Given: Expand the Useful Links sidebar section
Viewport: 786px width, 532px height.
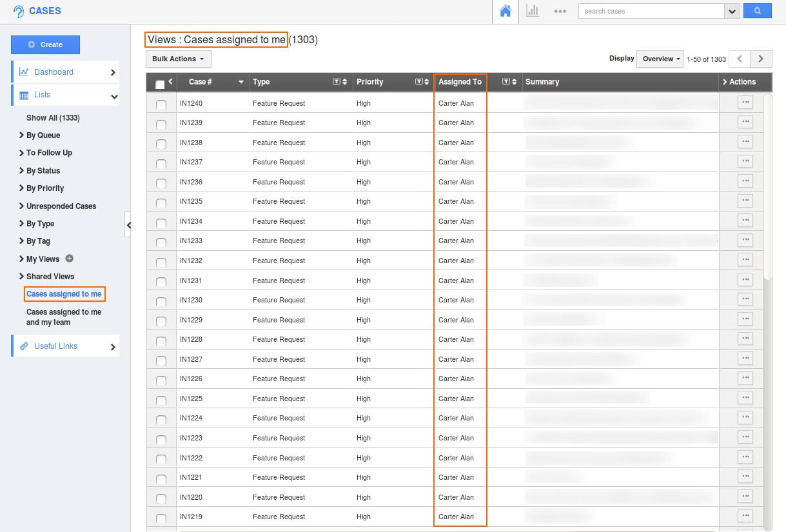Looking at the screenshot, I should pos(64,346).
